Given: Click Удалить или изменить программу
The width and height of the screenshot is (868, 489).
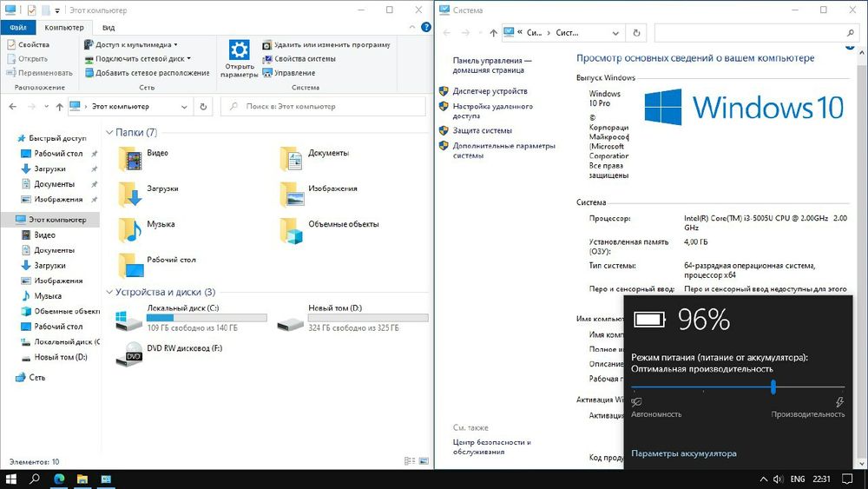Looking at the screenshot, I should coord(326,44).
